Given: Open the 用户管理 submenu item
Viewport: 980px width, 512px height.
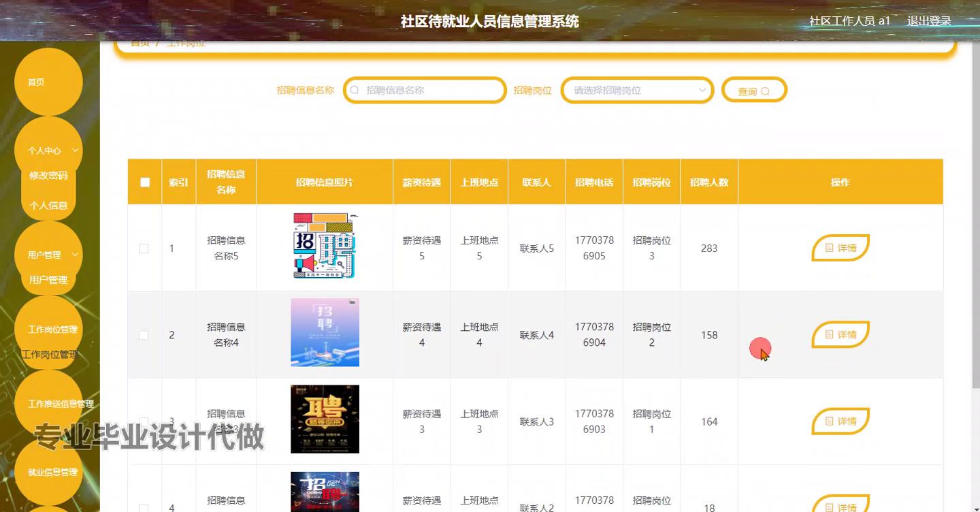Looking at the screenshot, I should [x=48, y=279].
